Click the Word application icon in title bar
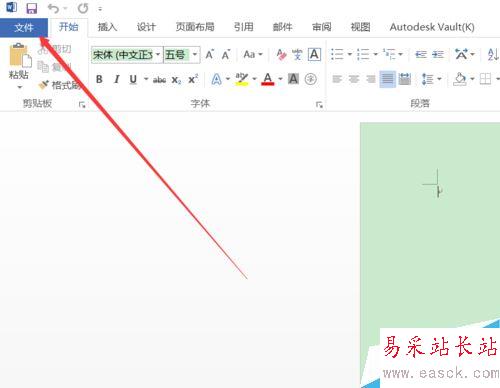Viewport: 500px width, 388px height. coord(11,7)
